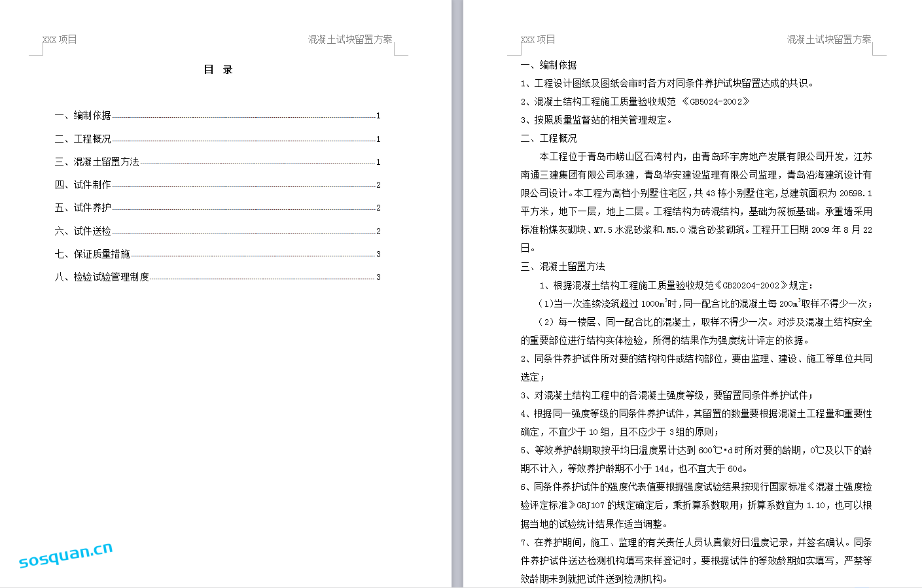
Task: Click the gray divider between the pages
Action: pyautogui.click(x=457, y=294)
